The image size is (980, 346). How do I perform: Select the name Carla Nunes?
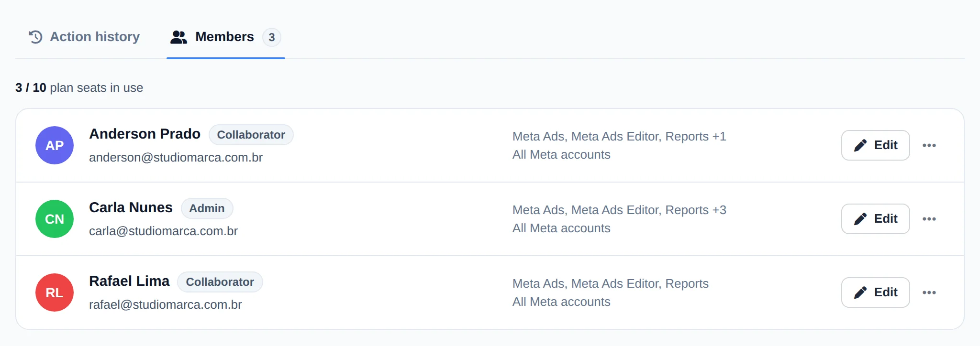coord(131,207)
